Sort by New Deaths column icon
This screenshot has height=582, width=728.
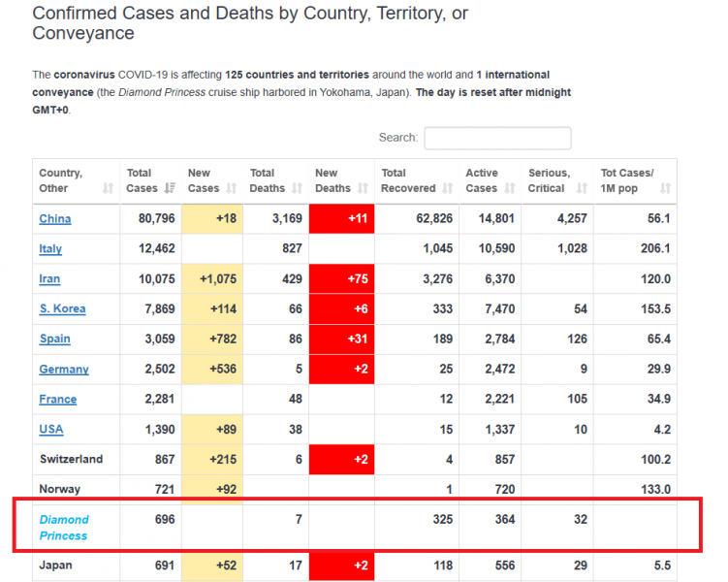coord(362,188)
